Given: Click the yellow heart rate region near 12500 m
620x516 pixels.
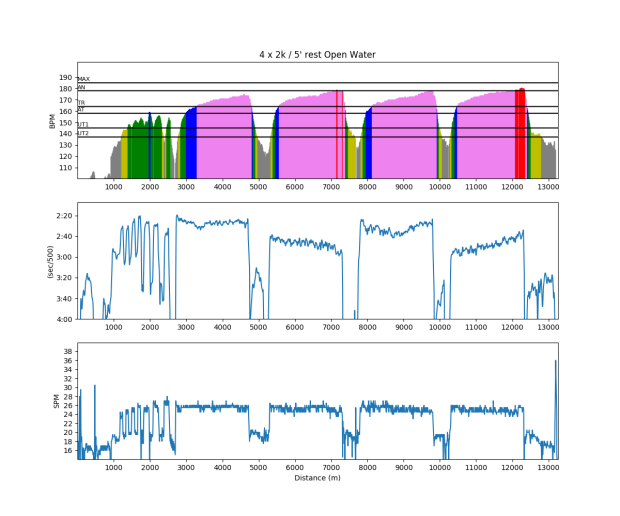Looking at the screenshot, I should pyautogui.click(x=535, y=158).
